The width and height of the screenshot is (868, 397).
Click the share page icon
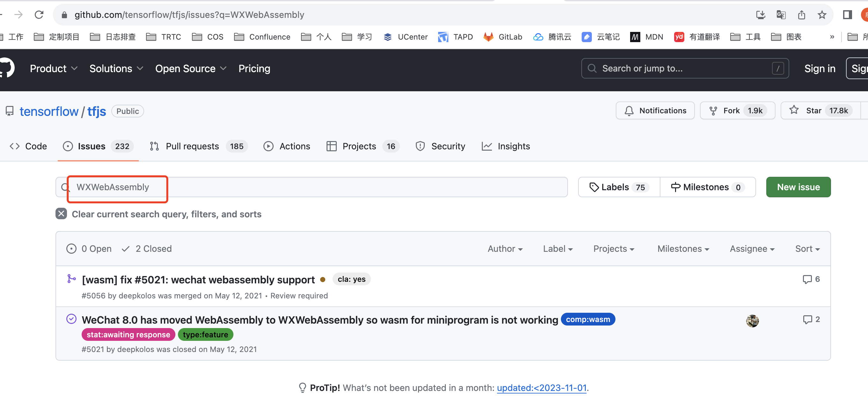coord(801,14)
